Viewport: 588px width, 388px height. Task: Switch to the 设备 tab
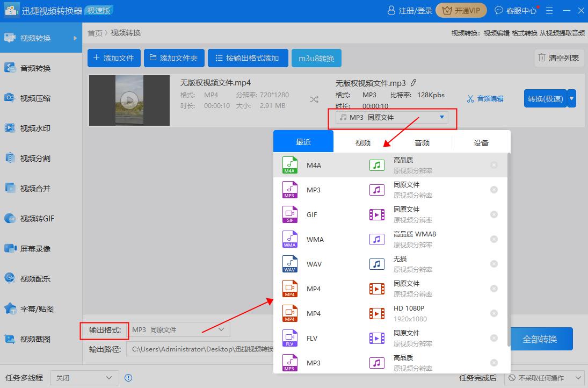click(481, 142)
